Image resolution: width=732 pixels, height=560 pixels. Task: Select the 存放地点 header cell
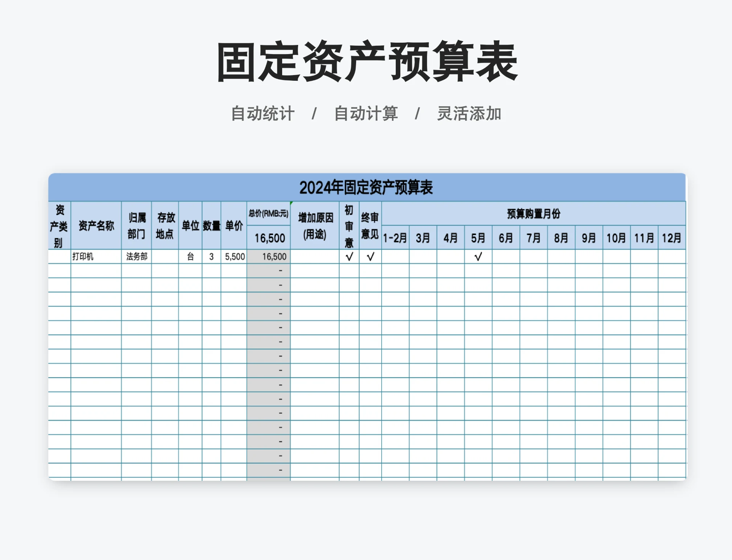pyautogui.click(x=165, y=226)
